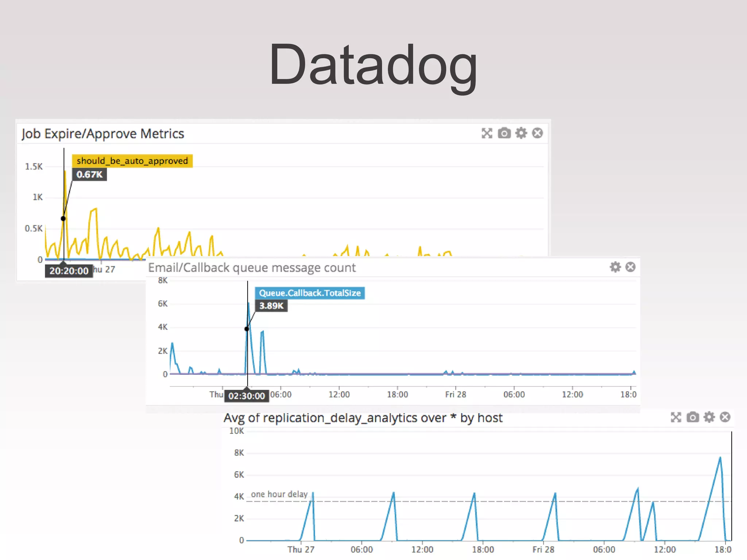This screenshot has height=560, width=747.
Task: Remove the Email/Callback queue message count widget
Action: [630, 267]
